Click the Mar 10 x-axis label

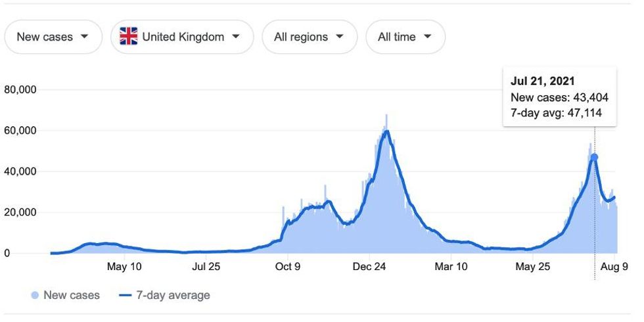click(x=451, y=267)
